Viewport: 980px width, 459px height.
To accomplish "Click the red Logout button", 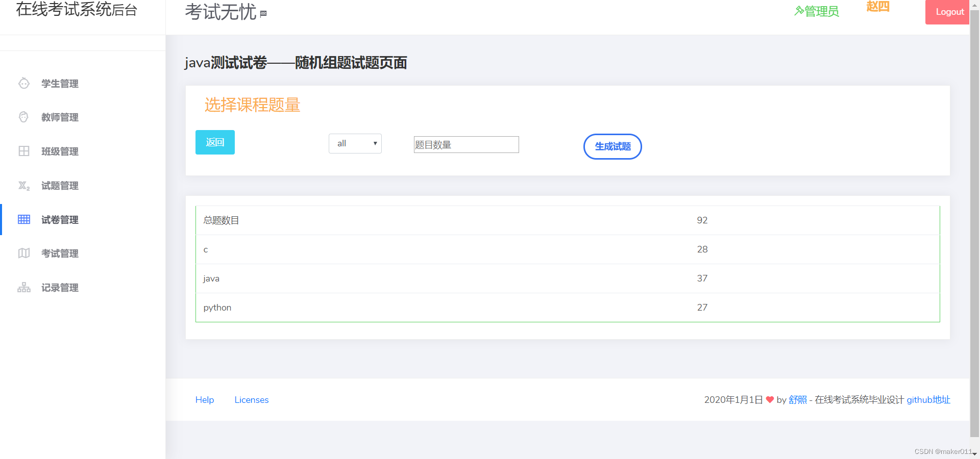I will pyautogui.click(x=948, y=11).
